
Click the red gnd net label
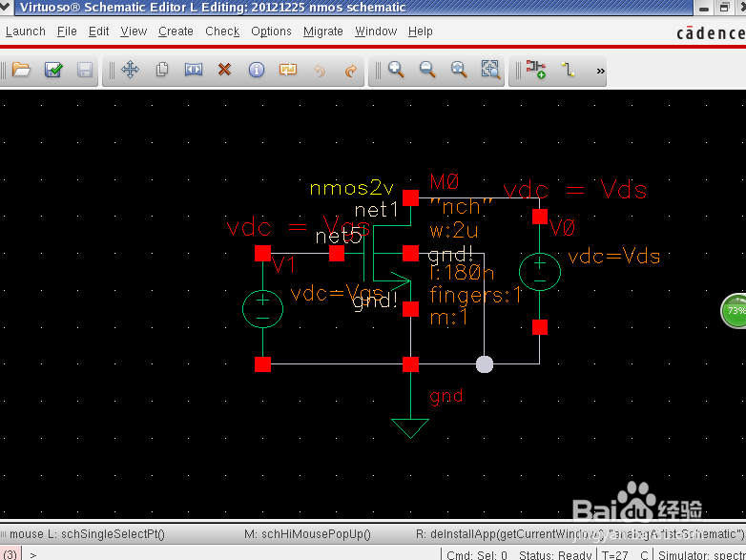pyautogui.click(x=446, y=396)
